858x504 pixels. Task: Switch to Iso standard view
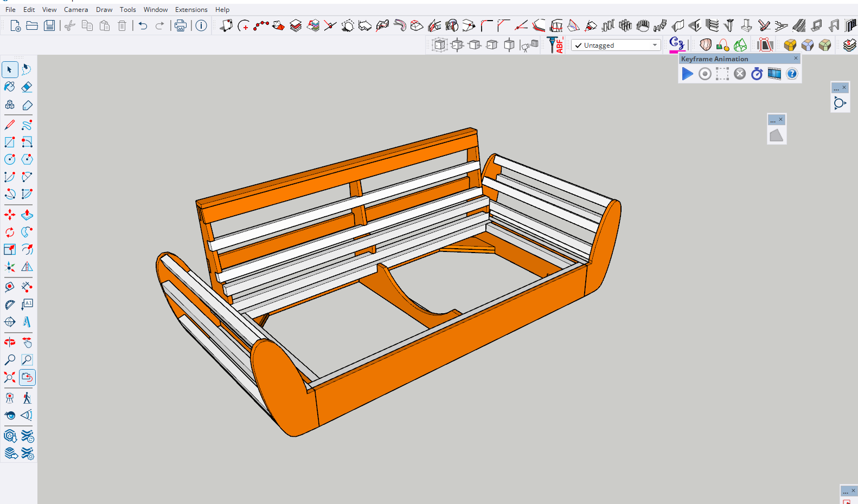(x=439, y=45)
